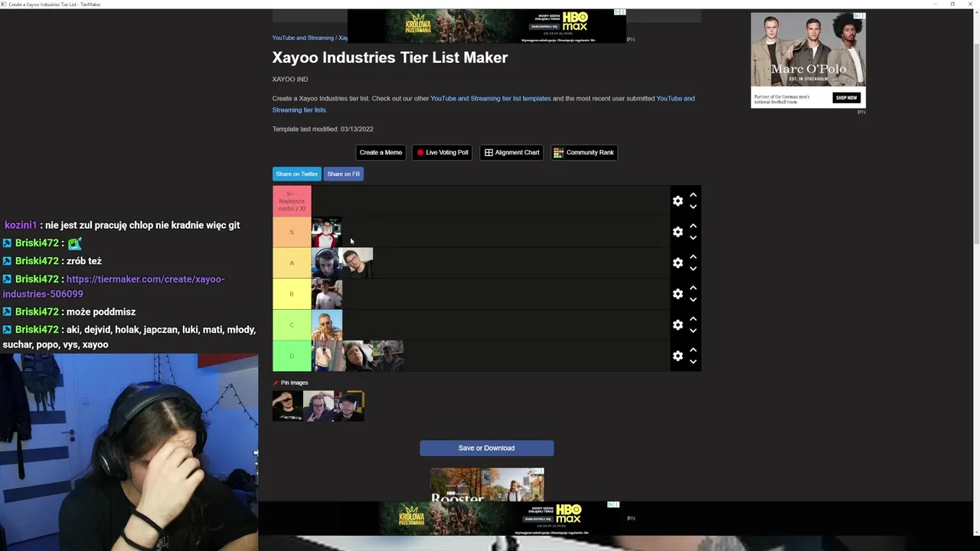This screenshot has height=551, width=980.
Task: Move the D tier row up
Action: (x=693, y=350)
